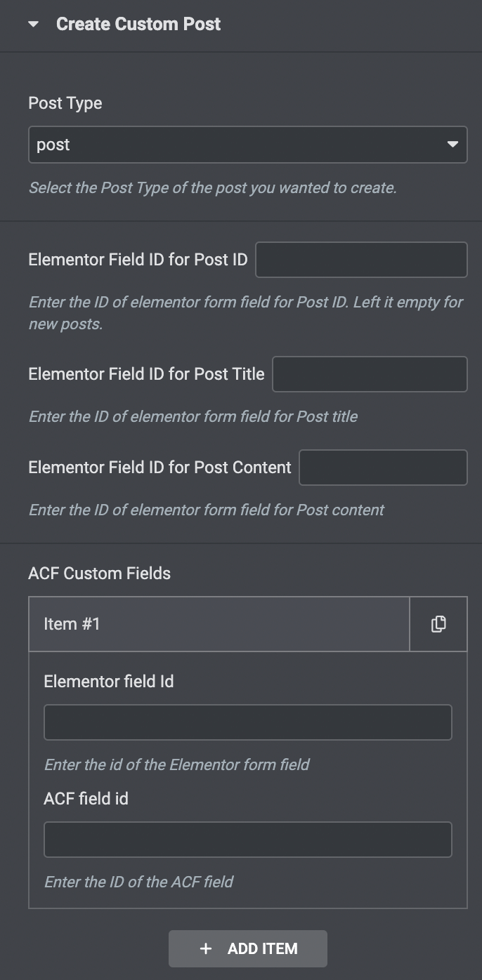This screenshot has height=980, width=482.
Task: Click the Elementor field Id label in Item #1
Action: tap(109, 682)
